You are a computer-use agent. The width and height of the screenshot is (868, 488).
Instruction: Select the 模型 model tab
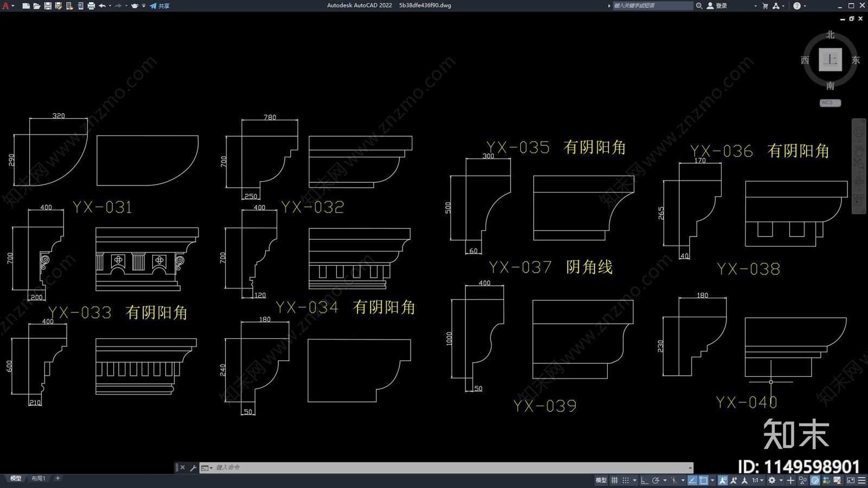coord(16,478)
